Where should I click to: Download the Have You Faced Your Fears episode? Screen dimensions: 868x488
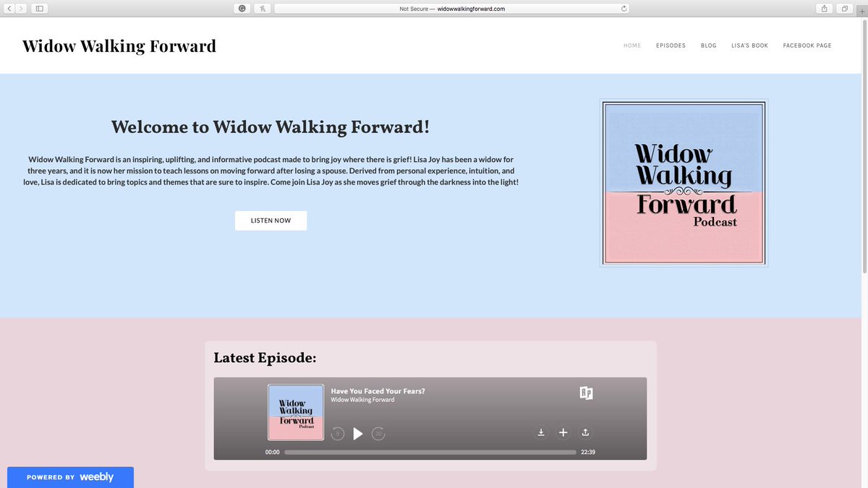541,432
